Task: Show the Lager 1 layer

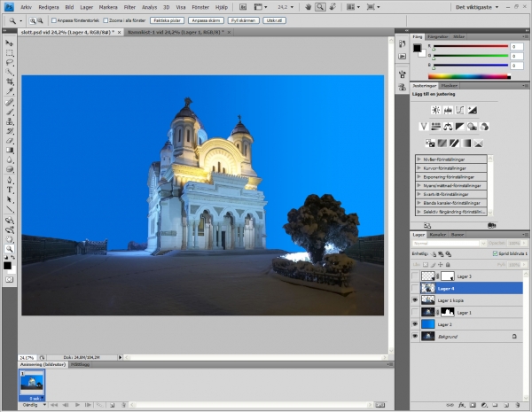Action: (415, 312)
